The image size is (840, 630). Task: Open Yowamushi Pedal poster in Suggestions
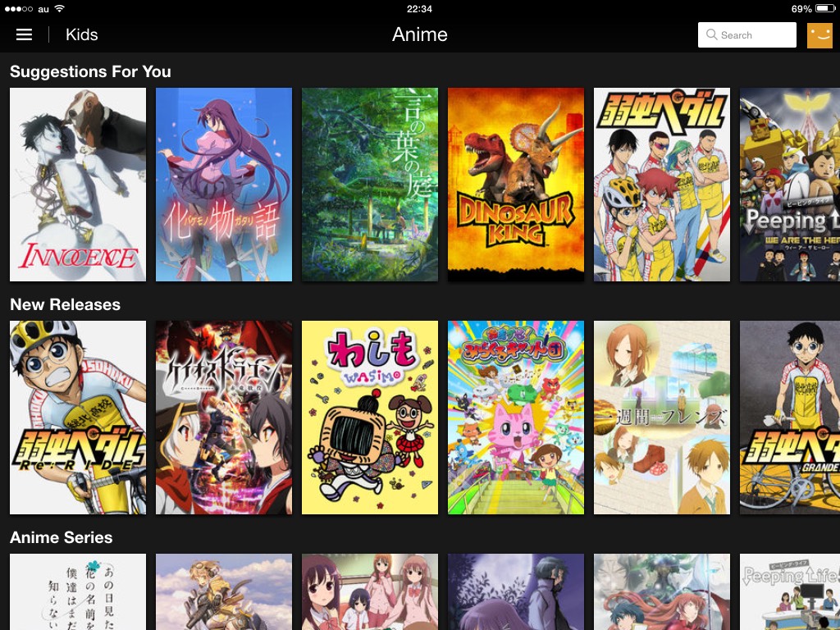click(x=662, y=185)
